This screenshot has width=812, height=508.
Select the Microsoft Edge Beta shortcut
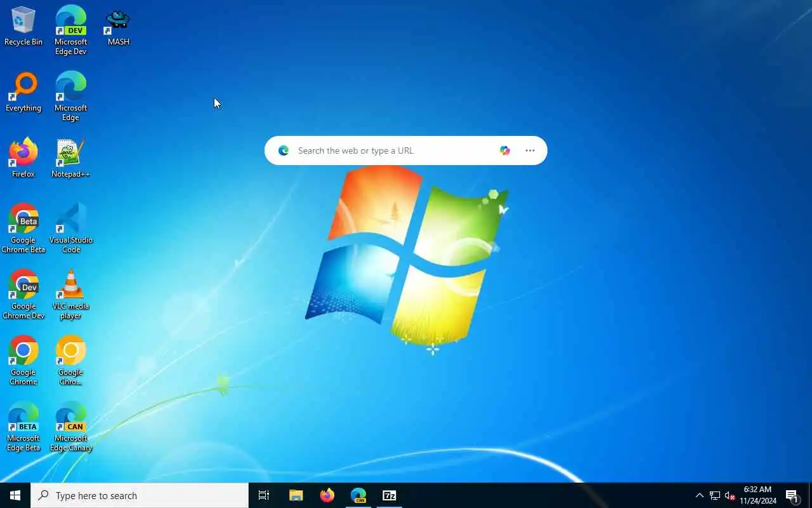coord(23,427)
